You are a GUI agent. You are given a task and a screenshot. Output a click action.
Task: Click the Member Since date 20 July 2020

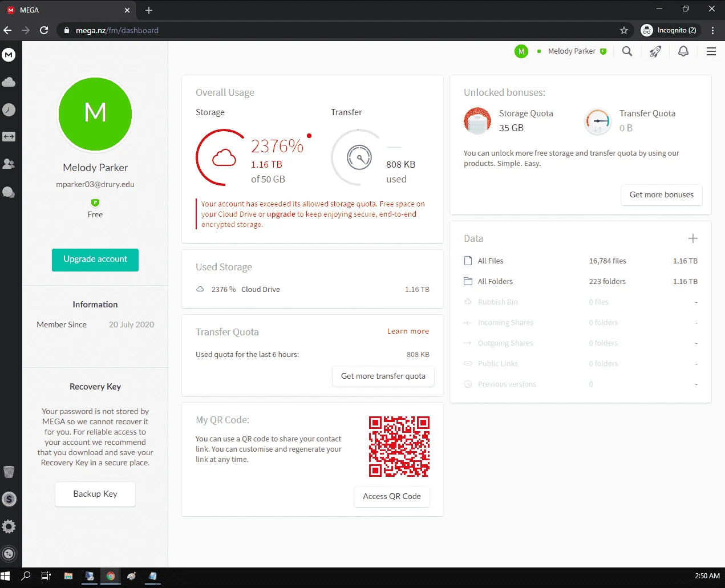tap(132, 325)
